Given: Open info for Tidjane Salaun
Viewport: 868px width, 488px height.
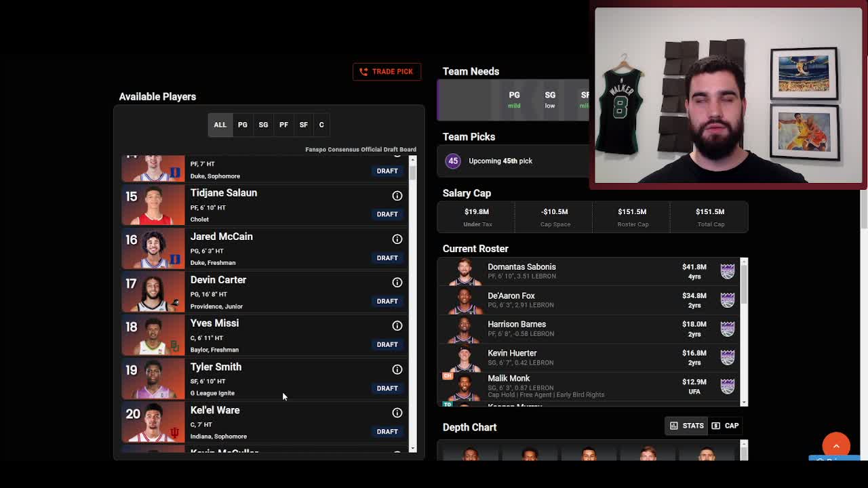Looking at the screenshot, I should (397, 196).
